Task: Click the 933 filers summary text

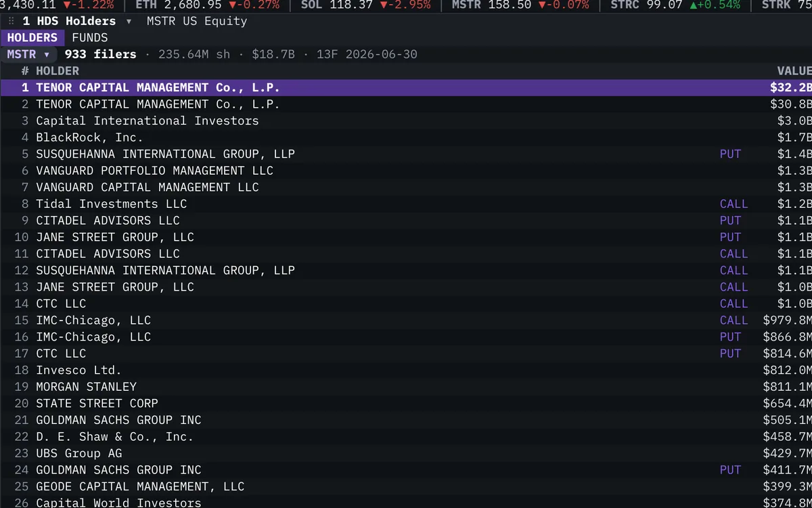Action: (x=101, y=54)
